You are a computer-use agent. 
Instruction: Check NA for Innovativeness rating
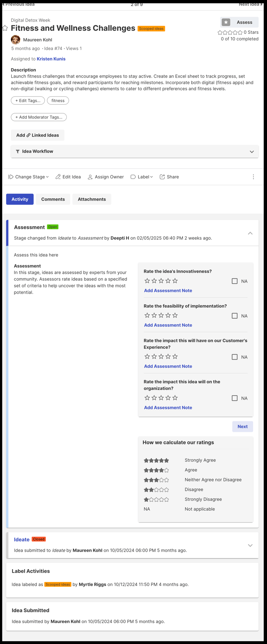[x=234, y=281]
